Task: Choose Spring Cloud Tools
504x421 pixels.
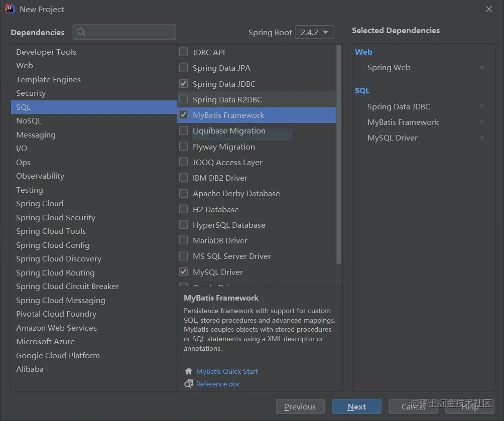Action: pos(93,231)
